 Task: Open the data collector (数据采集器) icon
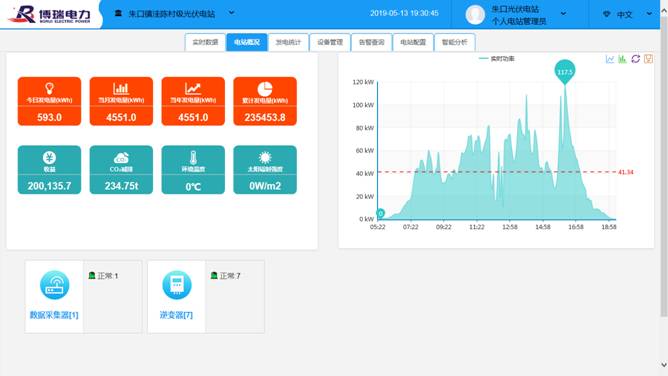pos(55,285)
